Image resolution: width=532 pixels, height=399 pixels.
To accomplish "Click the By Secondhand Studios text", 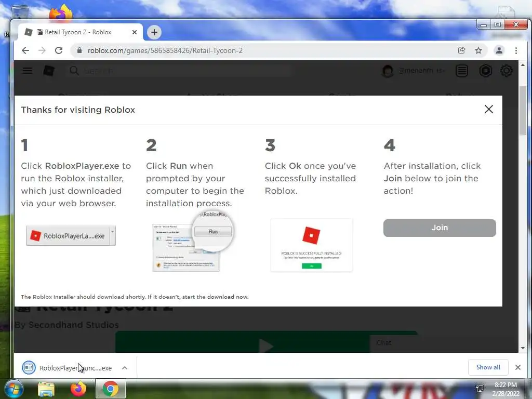I will (67, 325).
